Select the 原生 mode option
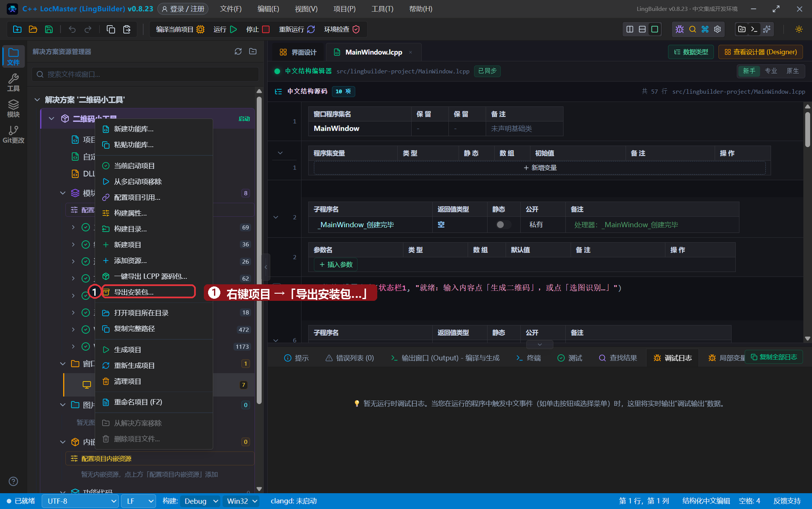The image size is (812, 509). click(793, 71)
